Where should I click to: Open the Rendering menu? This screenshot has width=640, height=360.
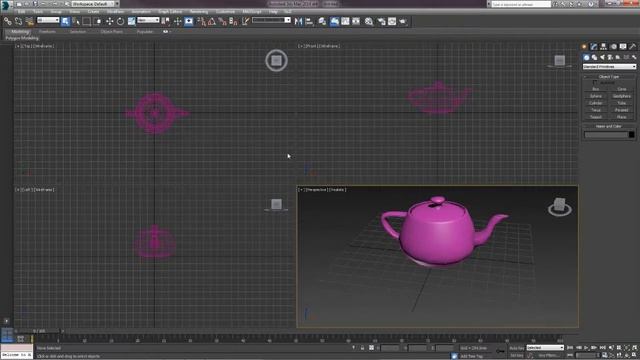click(199, 12)
